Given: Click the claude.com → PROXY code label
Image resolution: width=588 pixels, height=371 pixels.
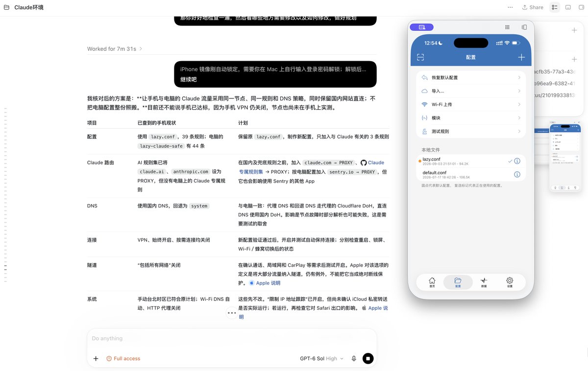Looking at the screenshot, I should click(x=329, y=162).
